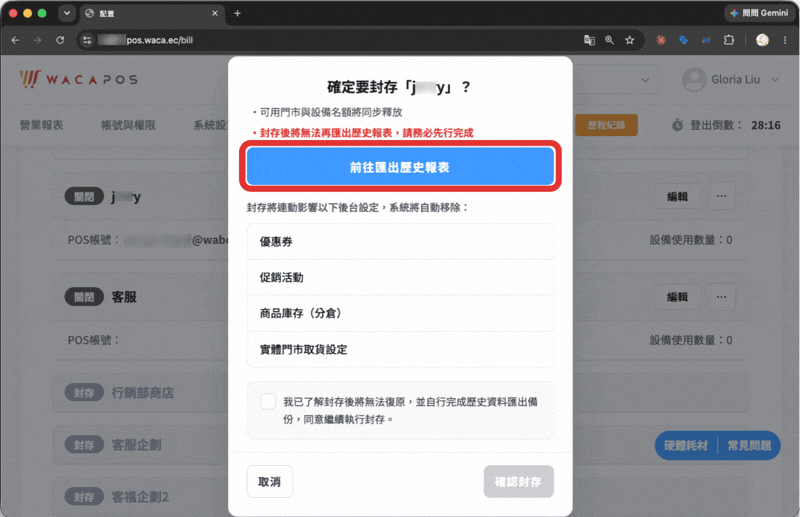The image size is (800, 517).
Task: Click the WACA POS logo
Action: (x=79, y=79)
